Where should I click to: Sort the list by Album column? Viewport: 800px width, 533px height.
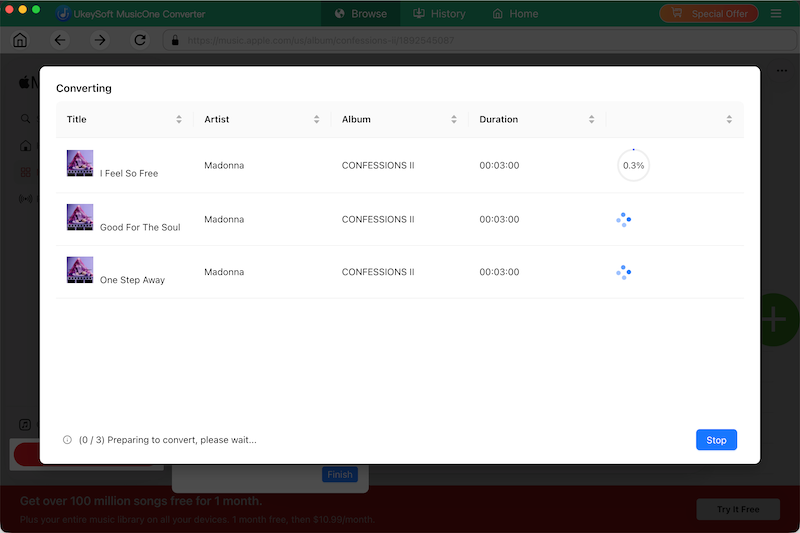[454, 119]
